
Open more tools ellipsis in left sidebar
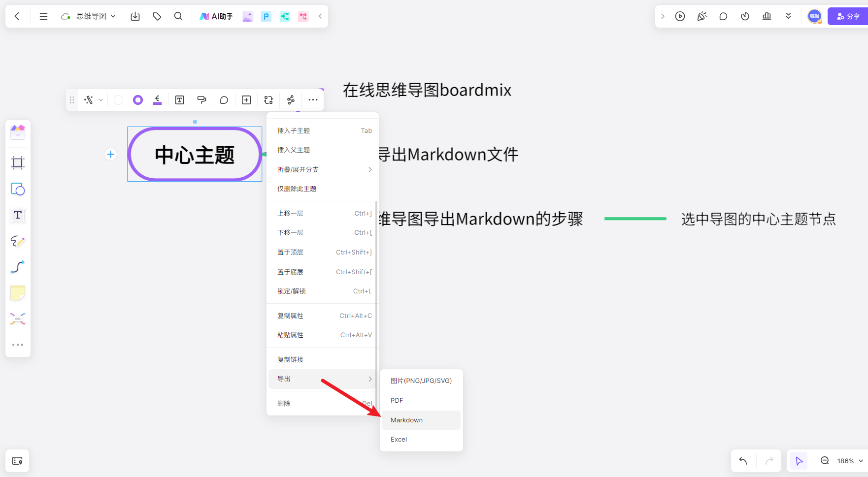(x=18, y=345)
